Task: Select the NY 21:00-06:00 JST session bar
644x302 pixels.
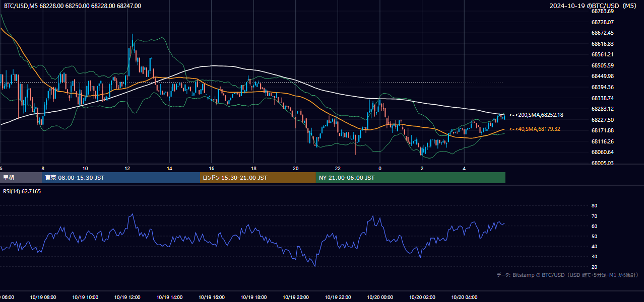Action: pos(411,178)
